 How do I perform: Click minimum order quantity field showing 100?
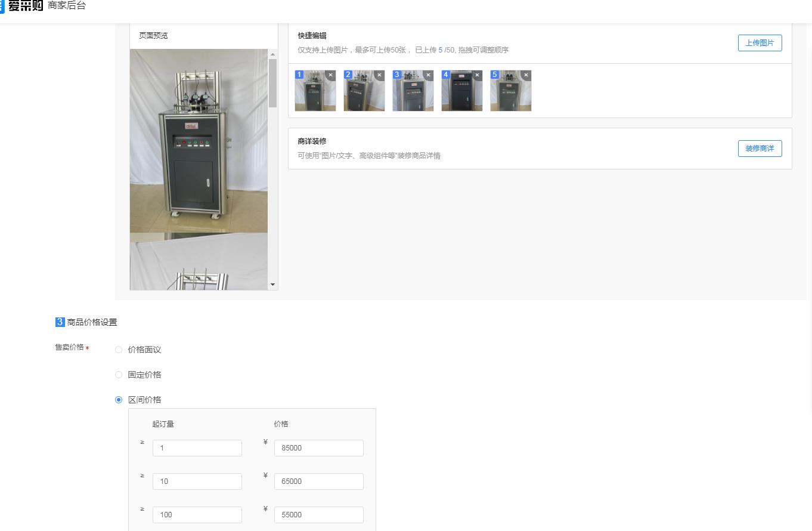click(x=197, y=515)
